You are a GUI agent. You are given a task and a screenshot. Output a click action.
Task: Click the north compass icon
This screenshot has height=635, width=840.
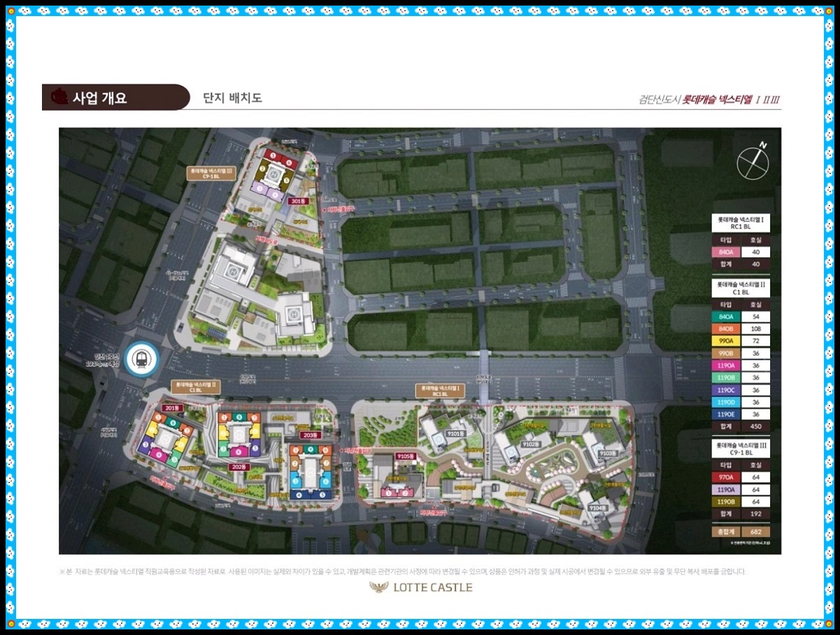(753, 162)
